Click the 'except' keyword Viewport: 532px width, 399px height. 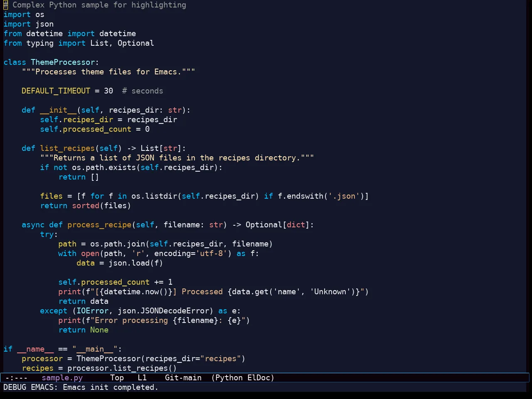click(54, 311)
